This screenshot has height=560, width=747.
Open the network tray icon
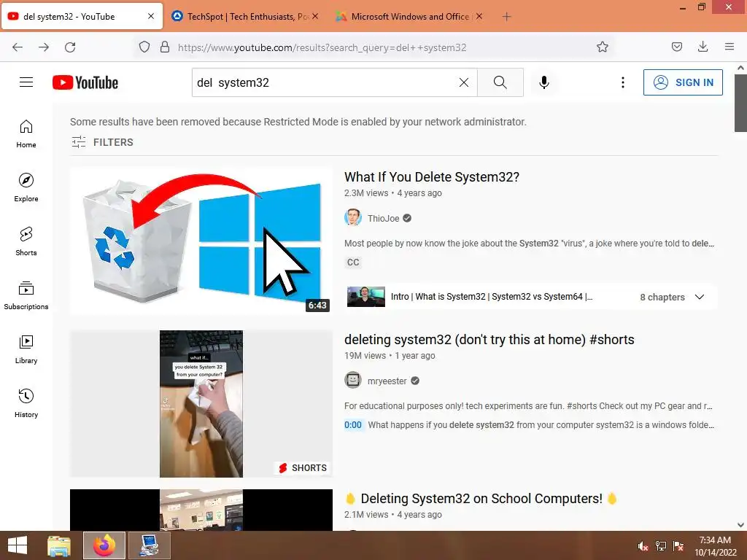click(661, 546)
